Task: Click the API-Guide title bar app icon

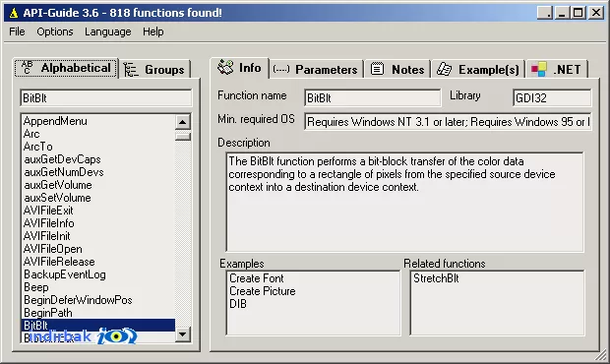Action: click(14, 13)
